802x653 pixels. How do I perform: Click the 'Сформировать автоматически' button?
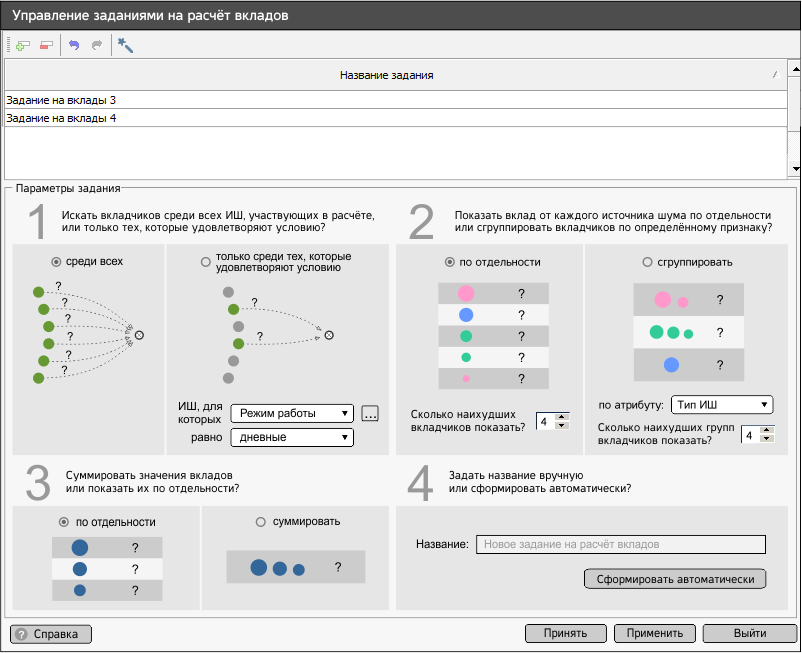coord(675,579)
